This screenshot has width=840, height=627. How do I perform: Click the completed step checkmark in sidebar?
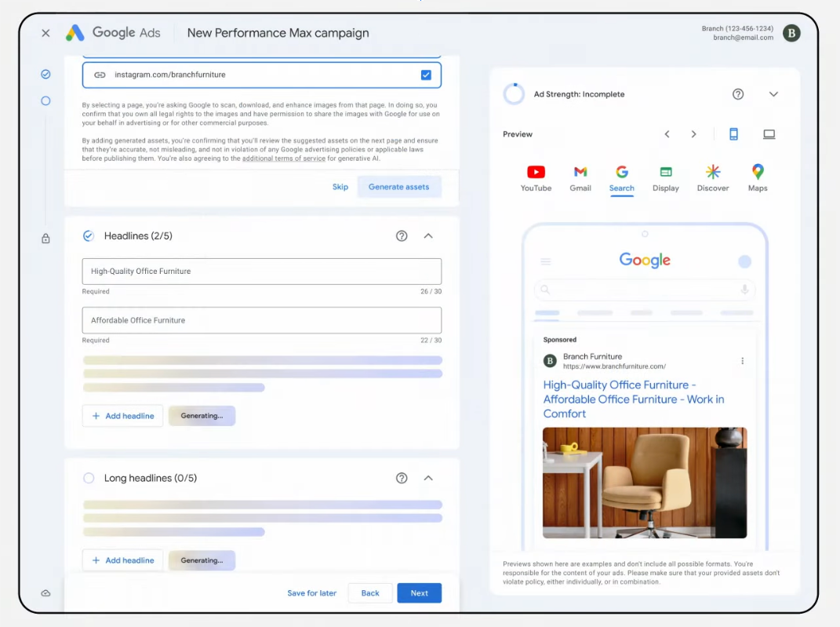[46, 74]
